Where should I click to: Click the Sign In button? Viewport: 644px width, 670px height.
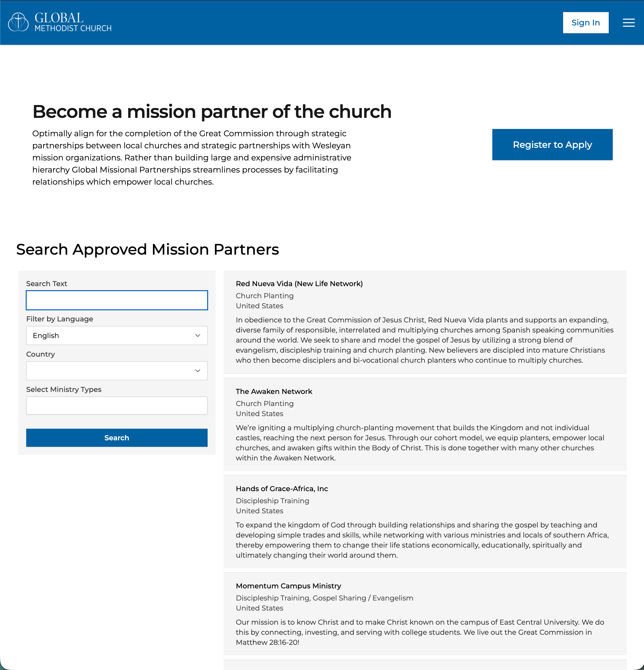(586, 23)
